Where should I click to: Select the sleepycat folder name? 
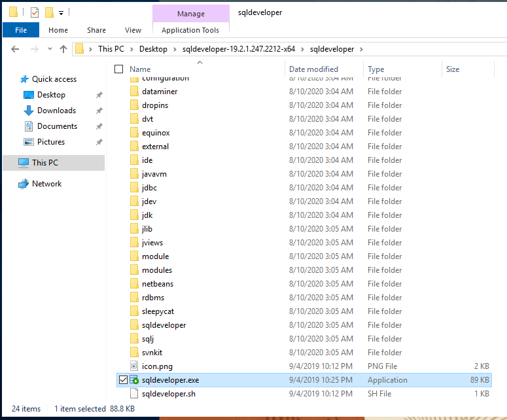point(158,311)
